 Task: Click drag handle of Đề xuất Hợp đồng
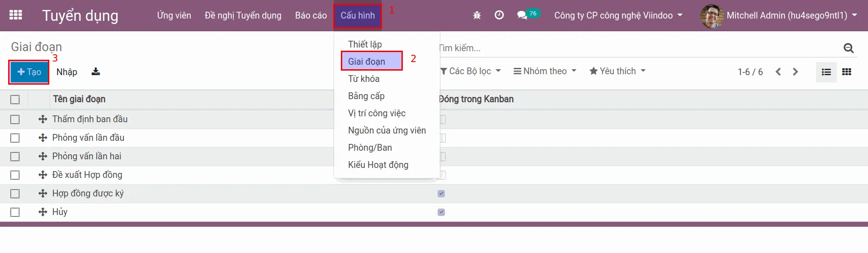pos(43,175)
